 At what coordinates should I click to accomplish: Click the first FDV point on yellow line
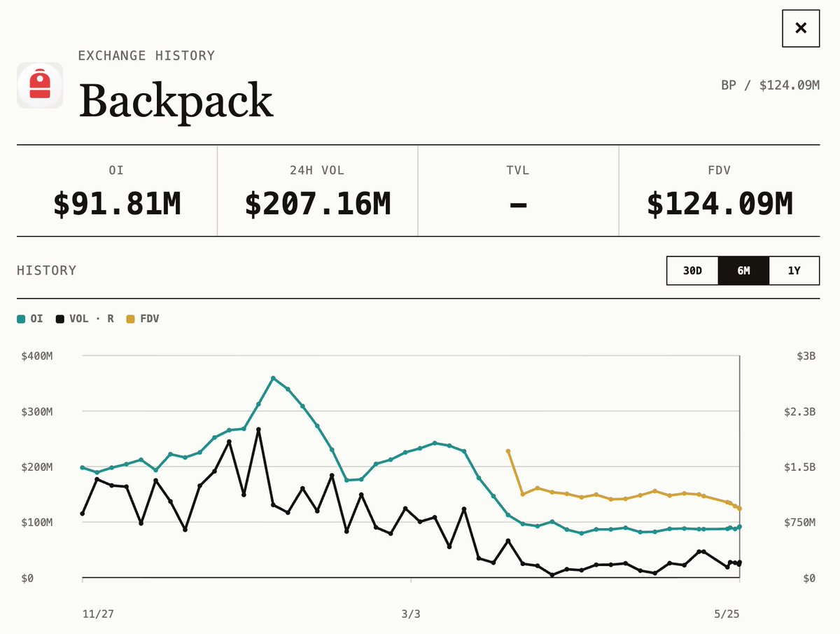tap(508, 451)
